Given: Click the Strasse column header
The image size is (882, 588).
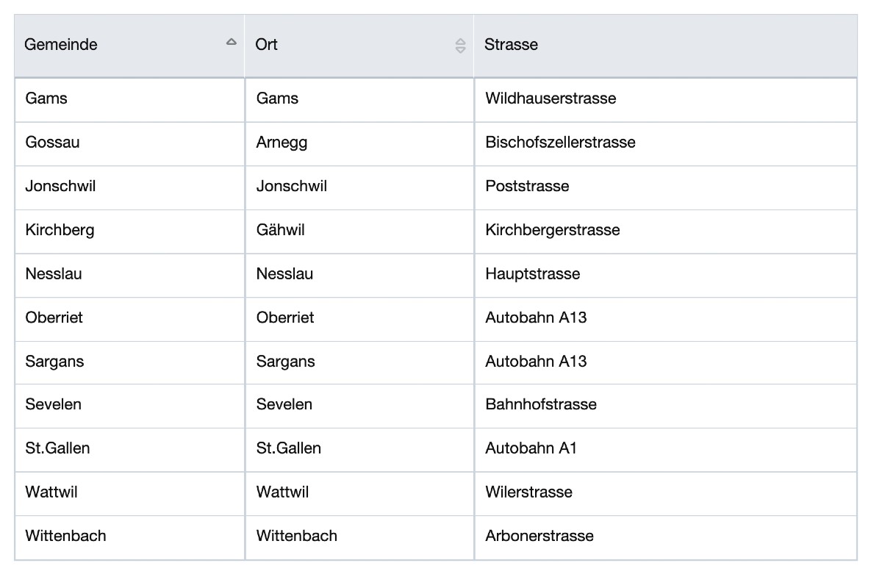Looking at the screenshot, I should coord(511,45).
